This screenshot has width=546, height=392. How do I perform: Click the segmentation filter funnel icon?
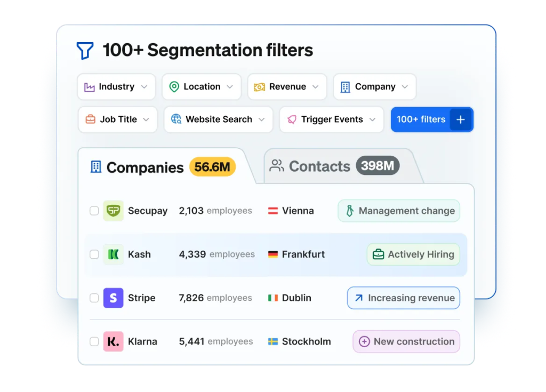[85, 50]
